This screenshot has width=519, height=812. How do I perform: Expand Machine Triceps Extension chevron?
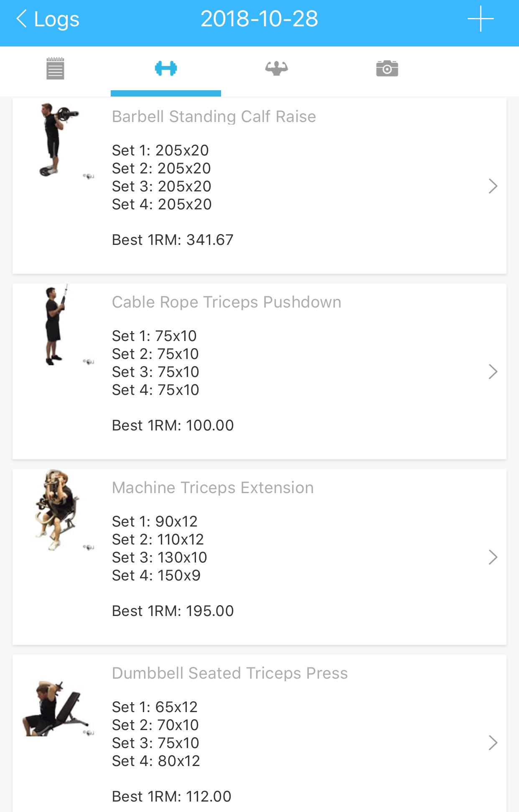click(x=493, y=557)
